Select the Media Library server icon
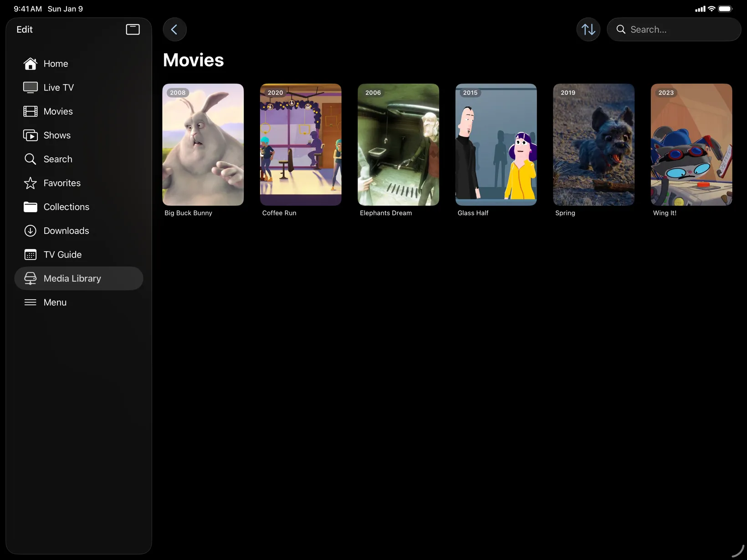 30,279
